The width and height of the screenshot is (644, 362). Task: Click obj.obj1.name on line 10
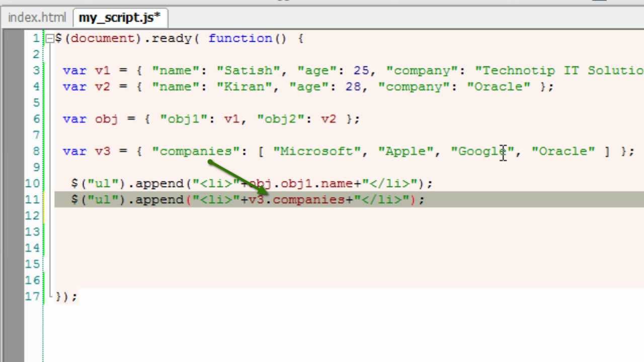(x=300, y=183)
